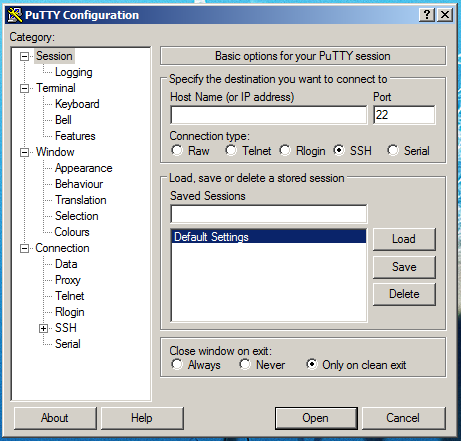
Task: Open the Telnet category in the tree
Action: coord(70,296)
